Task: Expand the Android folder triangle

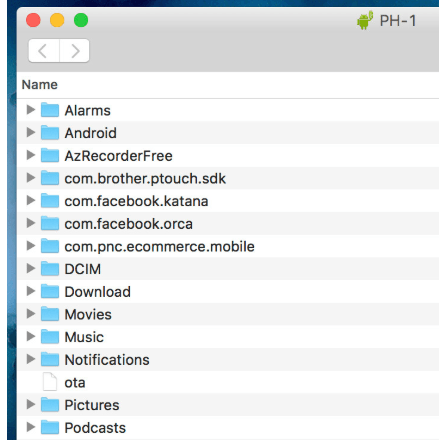Action: pos(31,132)
